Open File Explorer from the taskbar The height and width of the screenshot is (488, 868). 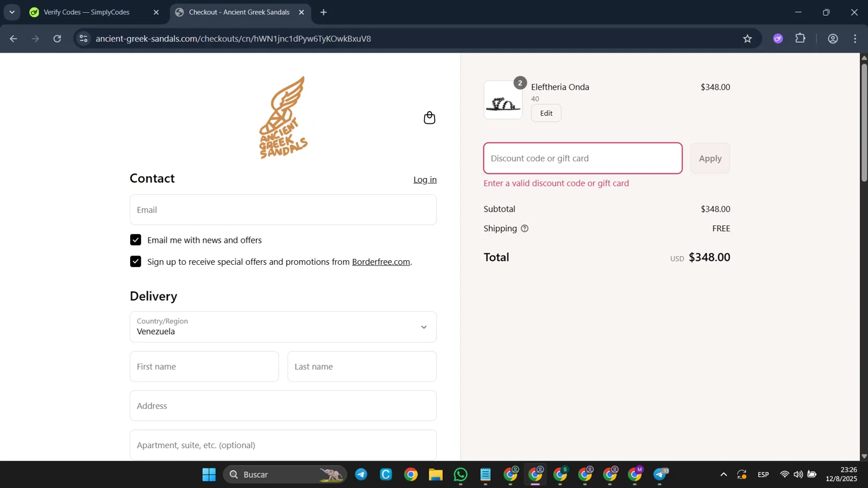point(436,475)
